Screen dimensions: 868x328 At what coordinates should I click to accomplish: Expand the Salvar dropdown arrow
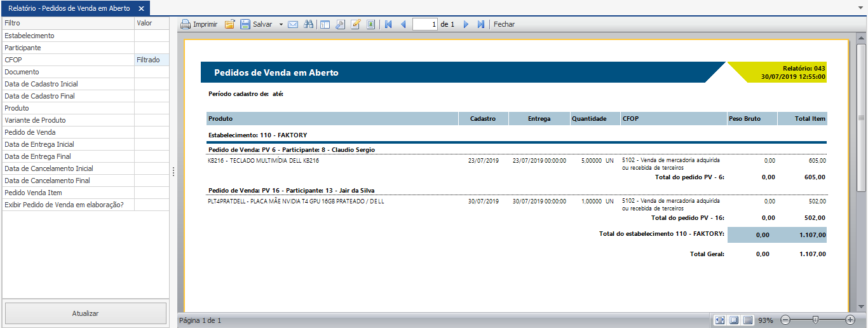[281, 24]
